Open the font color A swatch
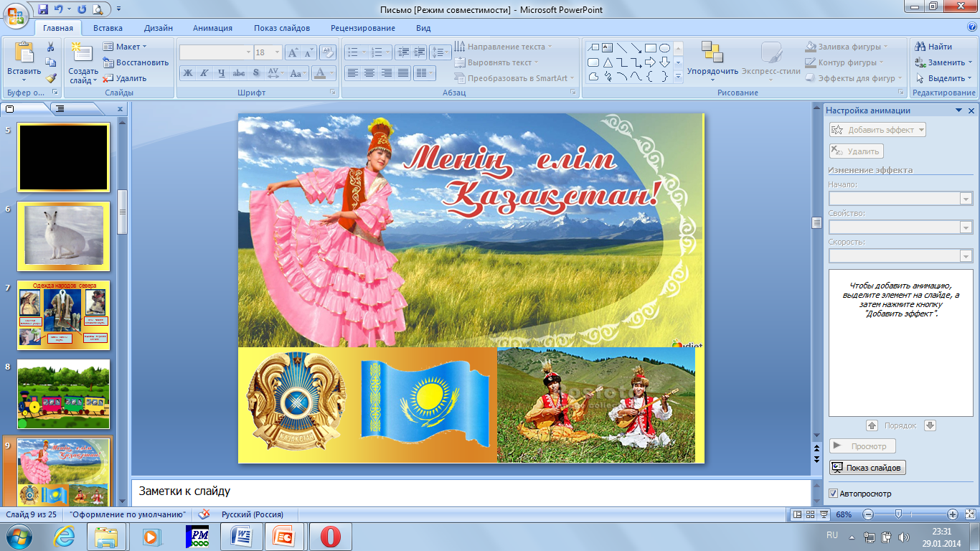The height and width of the screenshot is (551, 980). click(x=321, y=73)
